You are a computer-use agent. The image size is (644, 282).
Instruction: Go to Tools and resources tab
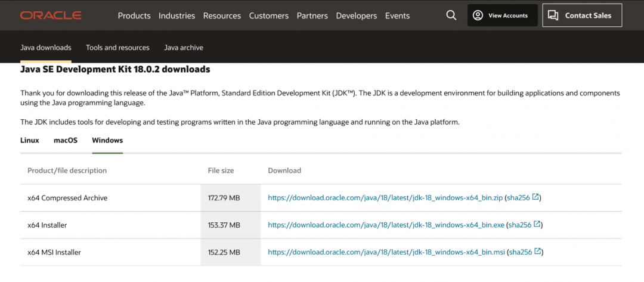(x=117, y=47)
